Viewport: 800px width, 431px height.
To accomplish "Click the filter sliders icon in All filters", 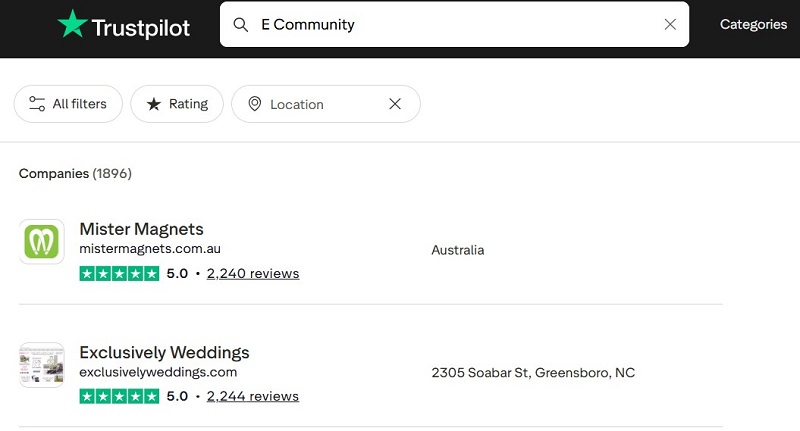I will click(37, 104).
